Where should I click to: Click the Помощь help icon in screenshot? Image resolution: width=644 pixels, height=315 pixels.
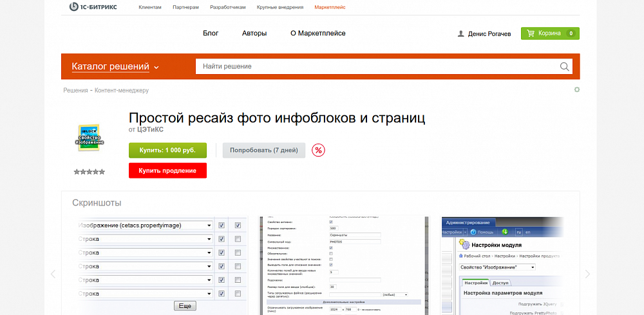point(473,232)
